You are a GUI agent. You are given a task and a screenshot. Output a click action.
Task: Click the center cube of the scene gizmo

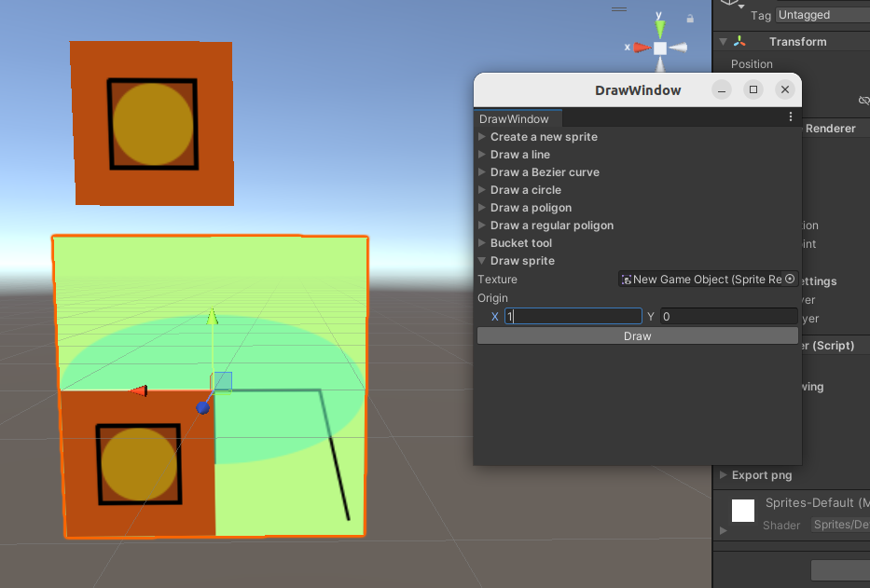[660, 48]
